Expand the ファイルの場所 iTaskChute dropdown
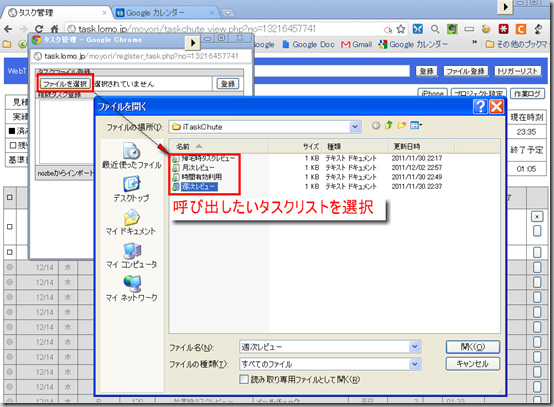554x407 pixels. [355, 126]
